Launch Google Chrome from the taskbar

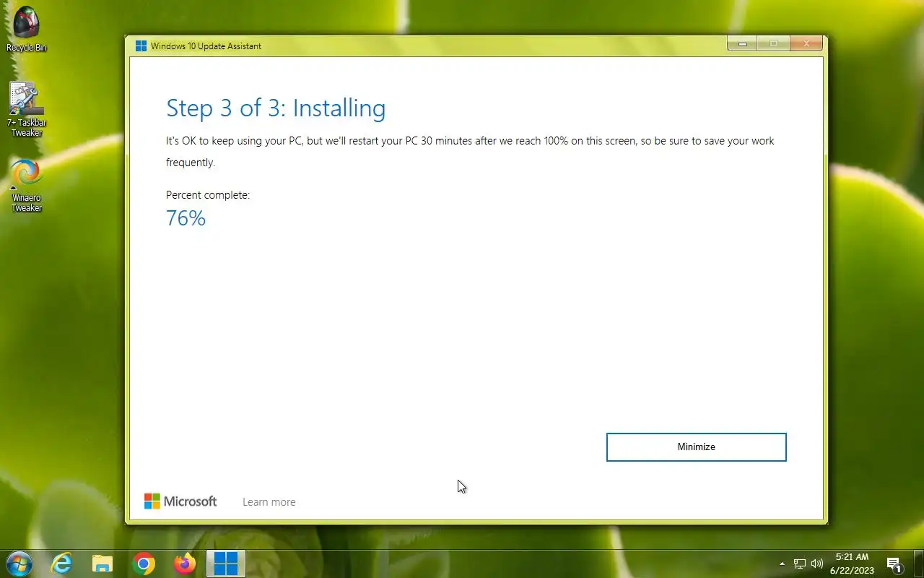(x=144, y=564)
